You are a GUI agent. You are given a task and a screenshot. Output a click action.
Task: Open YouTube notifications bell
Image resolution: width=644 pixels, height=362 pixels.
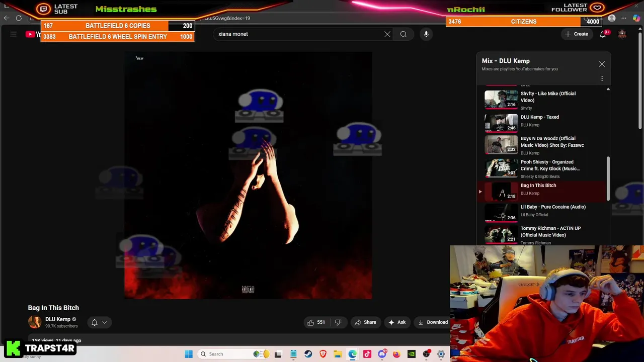[x=603, y=34]
